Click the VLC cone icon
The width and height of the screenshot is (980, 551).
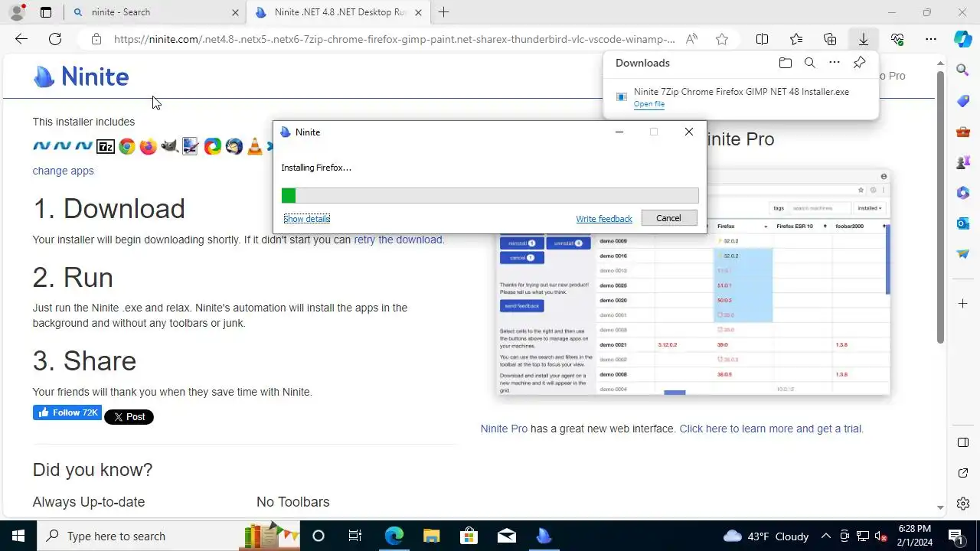(x=254, y=146)
